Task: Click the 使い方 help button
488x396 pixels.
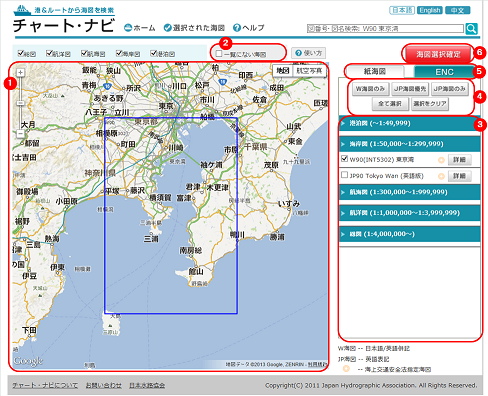Action: tap(309, 53)
